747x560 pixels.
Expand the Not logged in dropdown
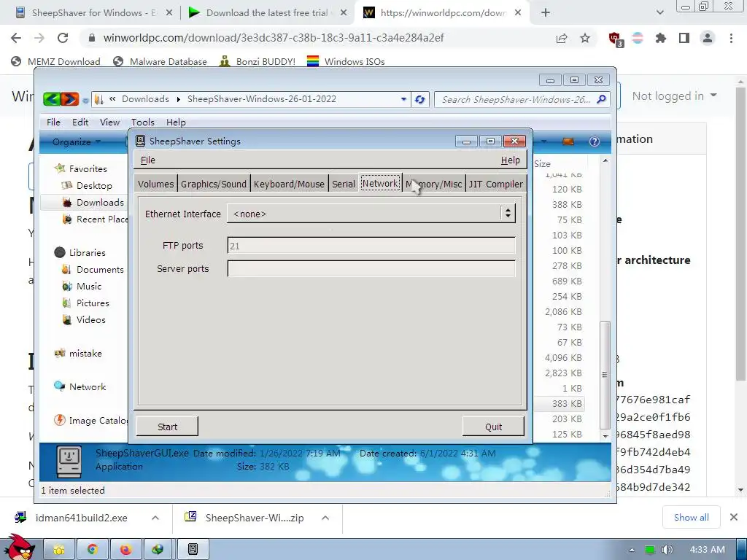point(674,96)
